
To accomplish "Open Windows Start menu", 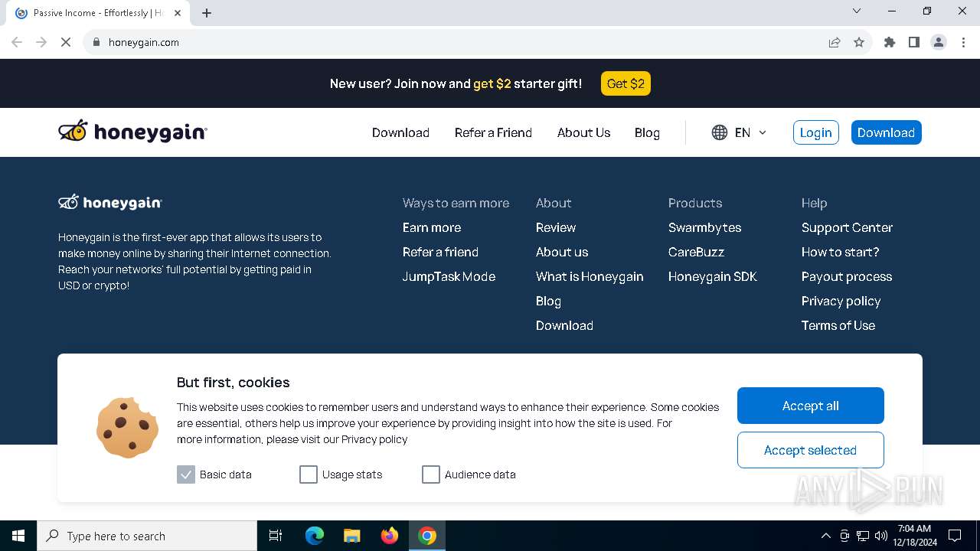I will [18, 536].
